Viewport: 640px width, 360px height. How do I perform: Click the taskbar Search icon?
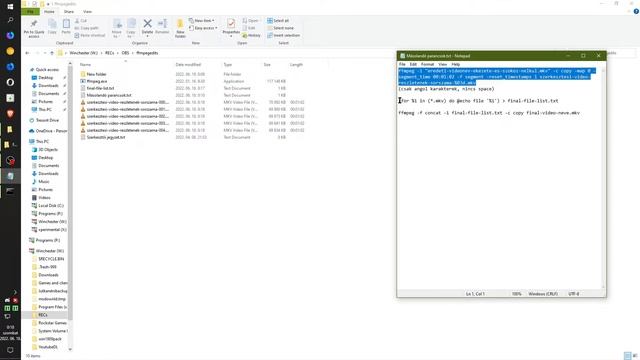coord(10,20)
